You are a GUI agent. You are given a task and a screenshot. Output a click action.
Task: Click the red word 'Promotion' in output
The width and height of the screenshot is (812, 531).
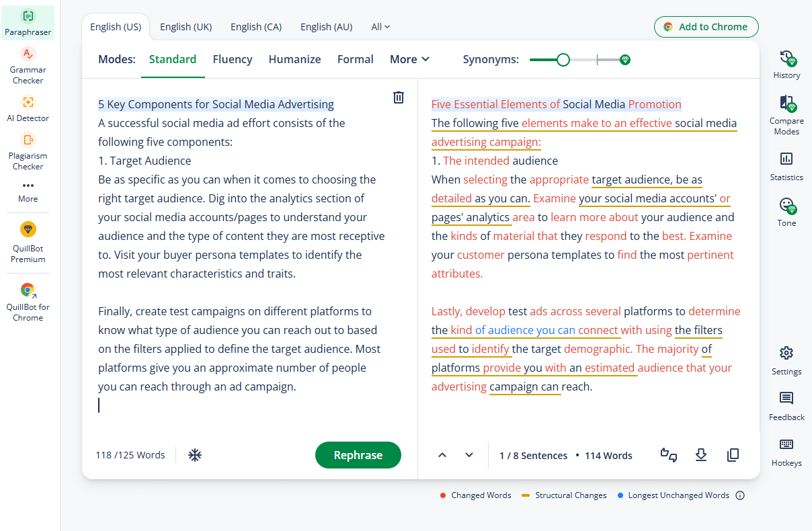(655, 104)
